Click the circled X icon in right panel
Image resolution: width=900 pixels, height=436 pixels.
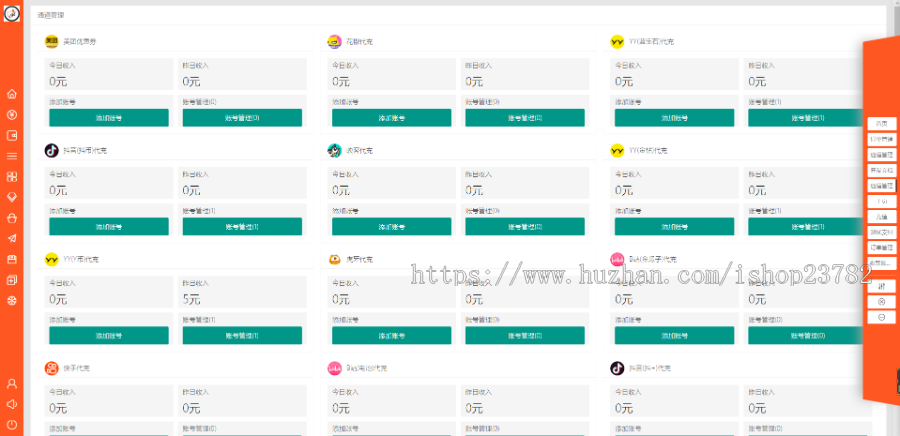pos(882,301)
